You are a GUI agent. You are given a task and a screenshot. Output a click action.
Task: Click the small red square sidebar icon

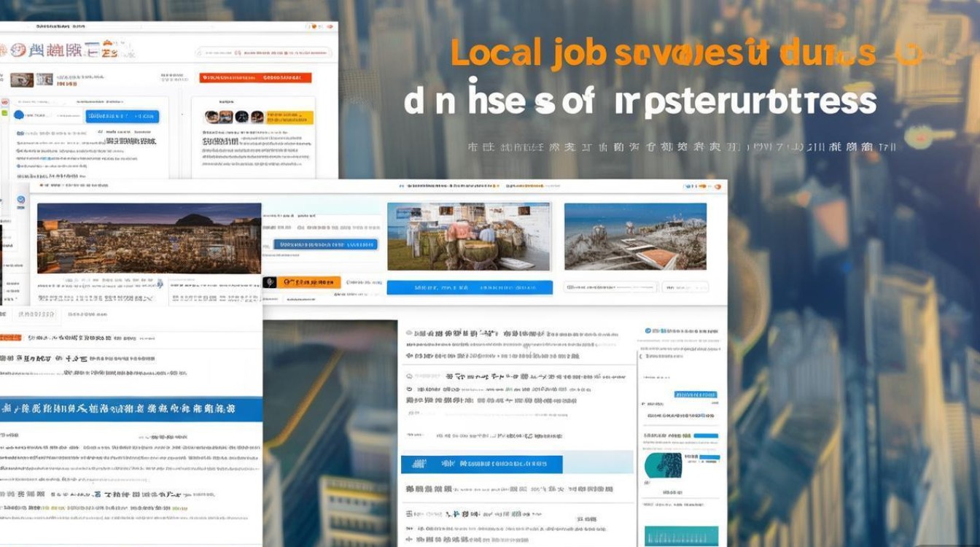click(x=4, y=103)
